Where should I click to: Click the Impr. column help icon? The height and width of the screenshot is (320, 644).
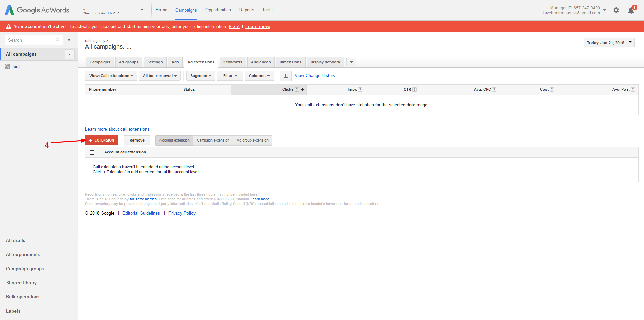pos(360,90)
